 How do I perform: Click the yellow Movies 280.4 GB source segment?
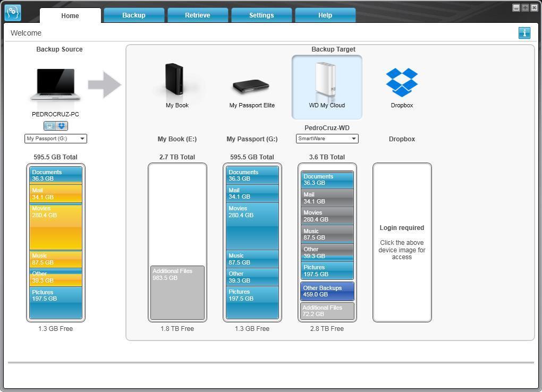56,227
